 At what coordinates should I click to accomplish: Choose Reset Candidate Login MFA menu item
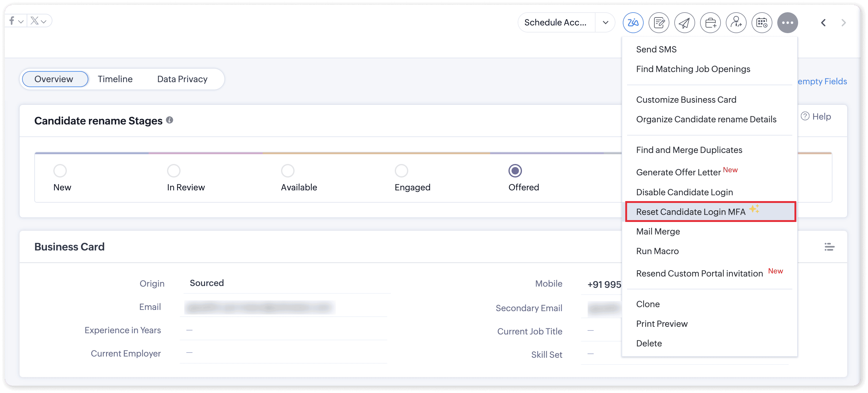point(691,212)
